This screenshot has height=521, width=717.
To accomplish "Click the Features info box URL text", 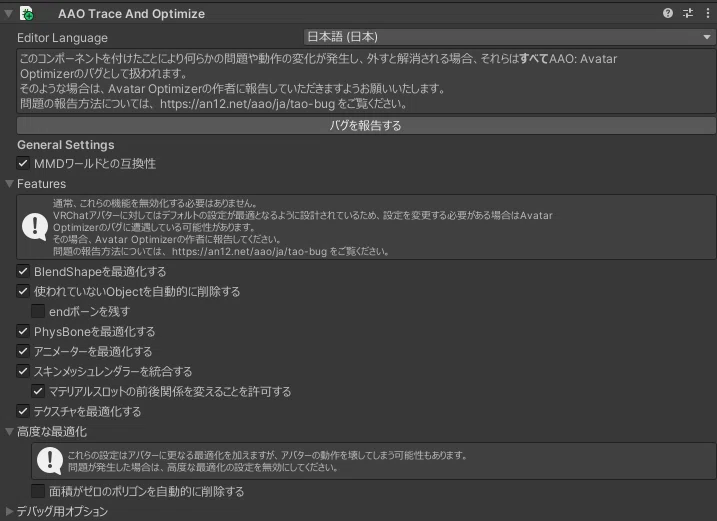I will pyautogui.click(x=249, y=251).
